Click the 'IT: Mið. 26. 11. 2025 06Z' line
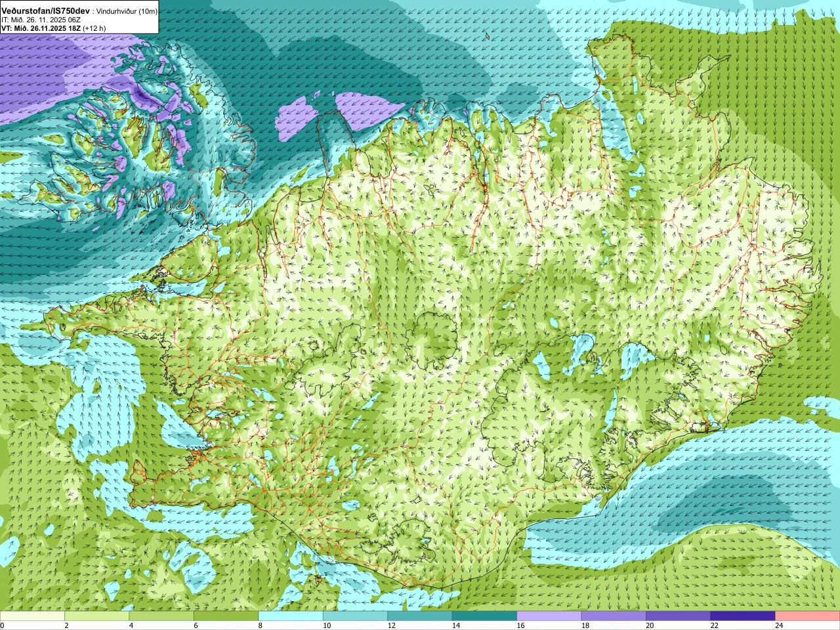 (x=41, y=20)
